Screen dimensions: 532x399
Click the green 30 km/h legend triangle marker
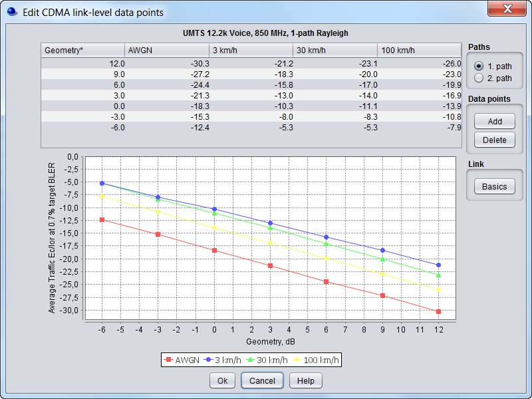point(250,360)
